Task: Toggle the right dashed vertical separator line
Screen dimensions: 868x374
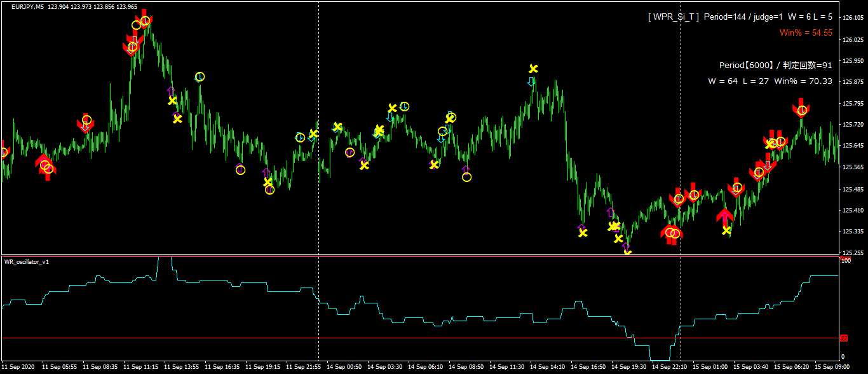Action: point(682,127)
